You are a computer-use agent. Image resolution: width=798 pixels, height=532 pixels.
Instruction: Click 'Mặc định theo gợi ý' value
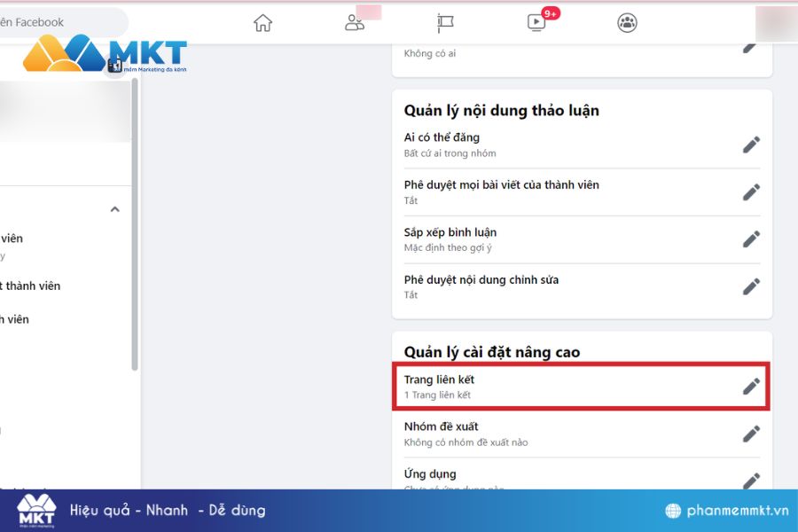click(x=448, y=248)
